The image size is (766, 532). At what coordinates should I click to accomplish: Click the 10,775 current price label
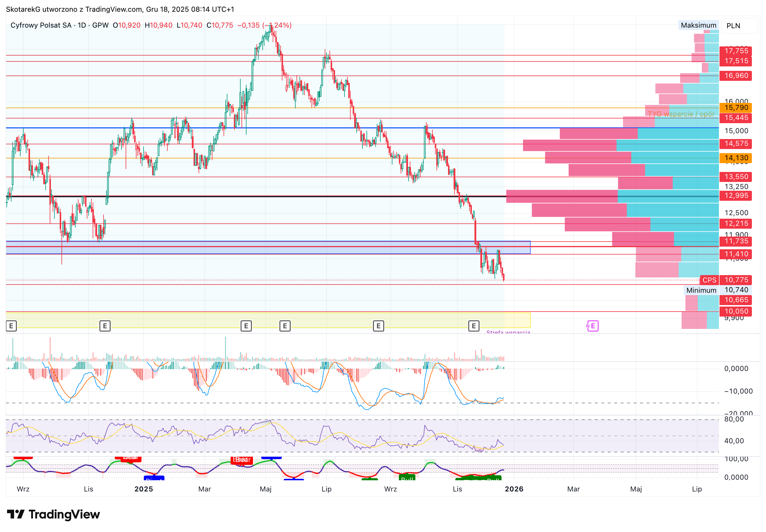pyautogui.click(x=736, y=280)
